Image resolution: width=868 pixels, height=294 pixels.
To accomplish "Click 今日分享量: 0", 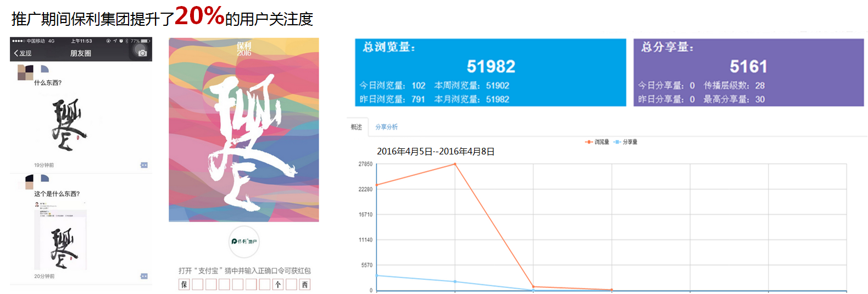I will pos(666,86).
